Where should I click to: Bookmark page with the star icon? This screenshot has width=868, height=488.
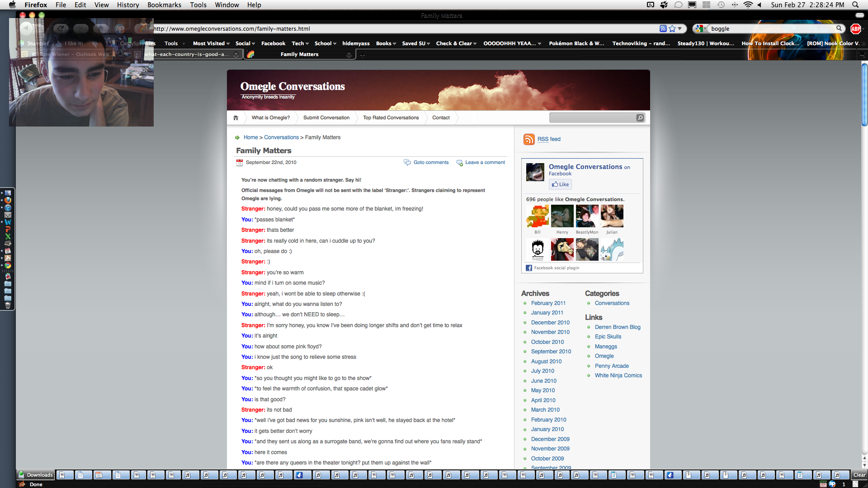point(672,29)
